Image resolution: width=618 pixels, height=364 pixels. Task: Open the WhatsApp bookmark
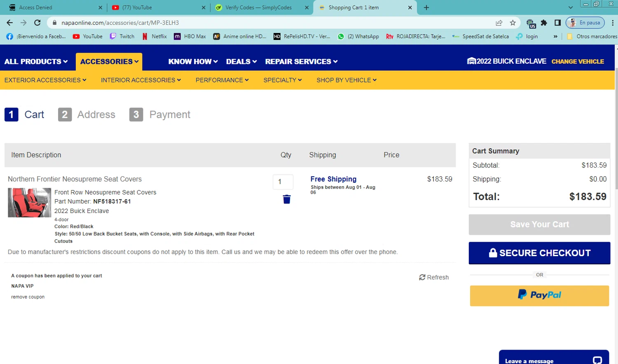pos(358,36)
